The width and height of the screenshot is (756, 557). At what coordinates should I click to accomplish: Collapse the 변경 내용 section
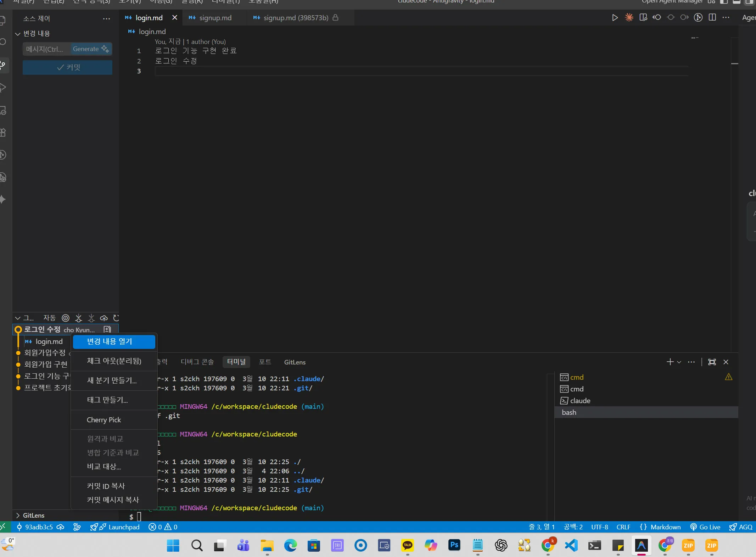pos(18,34)
